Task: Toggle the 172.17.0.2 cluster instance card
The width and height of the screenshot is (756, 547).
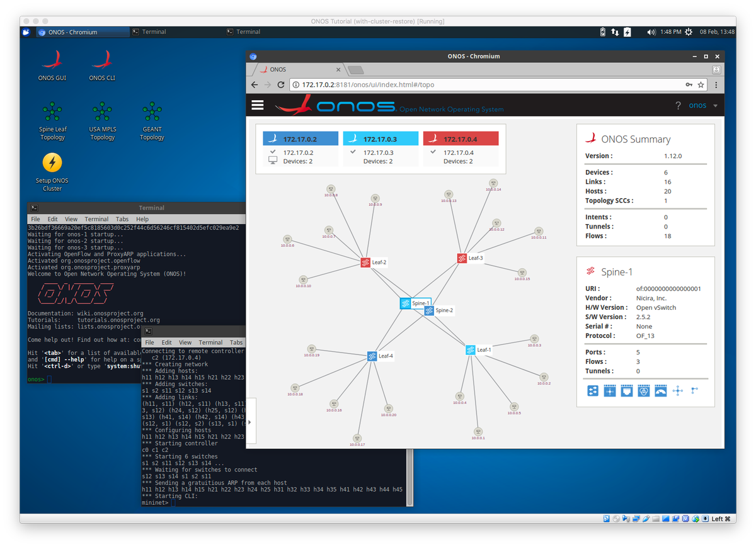Action: [x=301, y=149]
